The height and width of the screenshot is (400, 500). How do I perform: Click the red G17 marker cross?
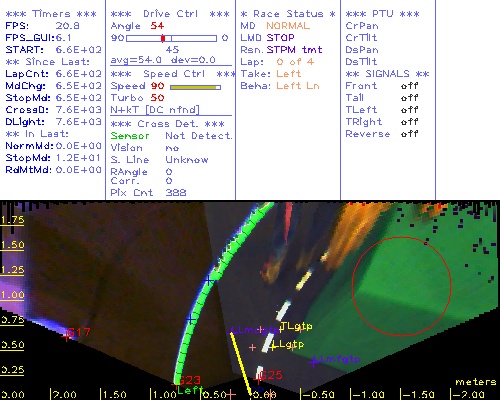pyautogui.click(x=67, y=336)
